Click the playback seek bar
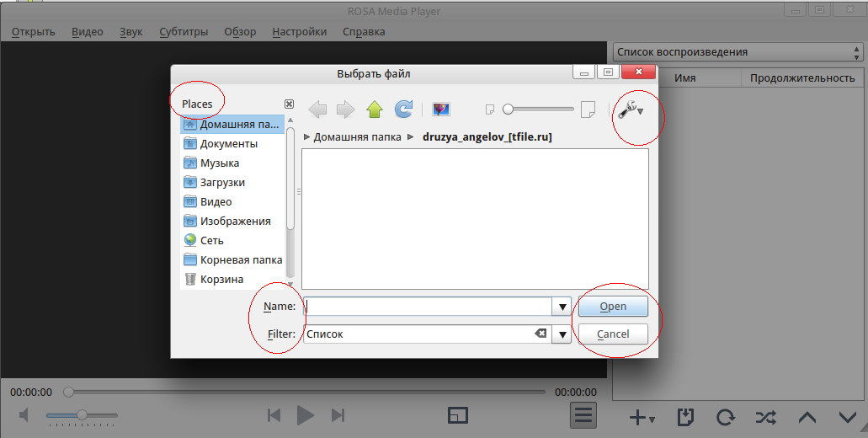868x438 pixels. [306, 392]
